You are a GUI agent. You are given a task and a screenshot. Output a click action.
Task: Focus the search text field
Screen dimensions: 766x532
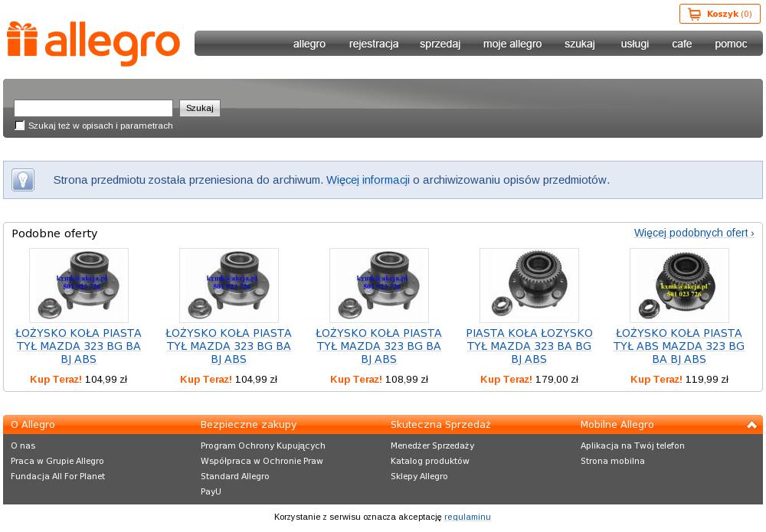tap(93, 108)
